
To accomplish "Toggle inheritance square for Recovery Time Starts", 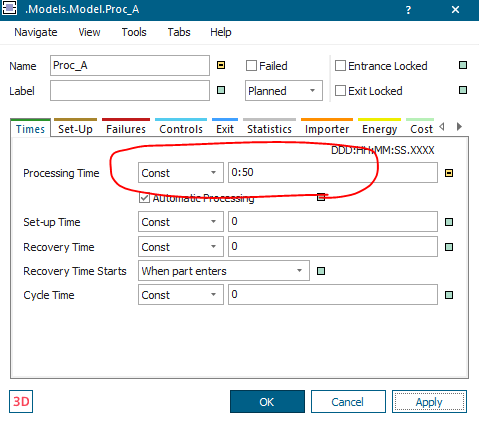I will pyautogui.click(x=321, y=271).
